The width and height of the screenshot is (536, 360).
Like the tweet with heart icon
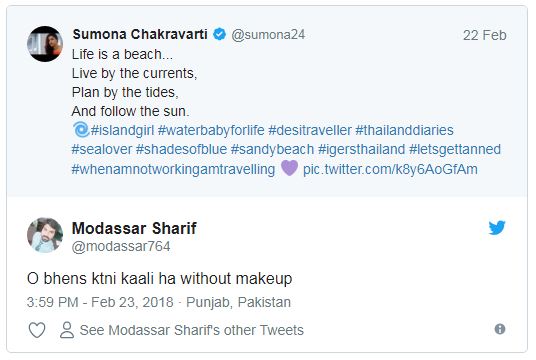pos(37,330)
